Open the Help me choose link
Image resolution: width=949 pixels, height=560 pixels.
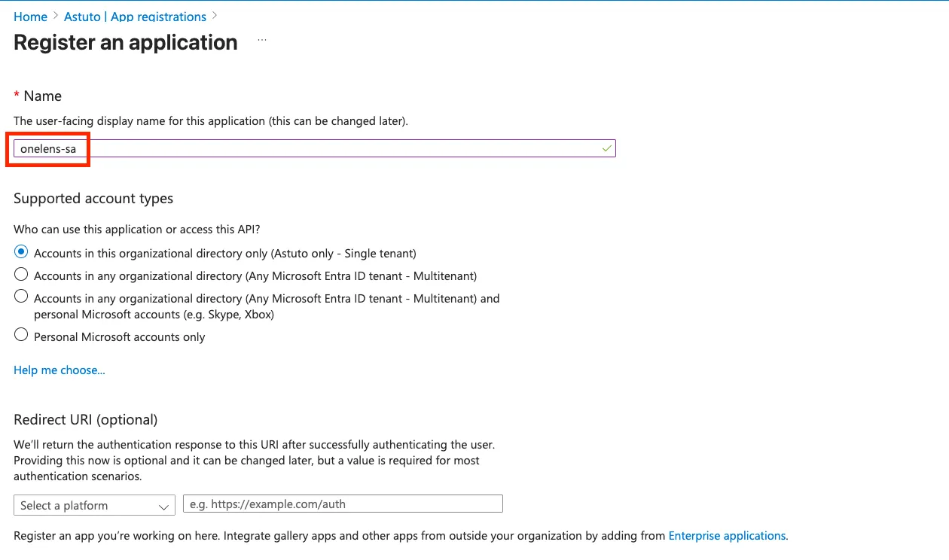[x=60, y=370]
